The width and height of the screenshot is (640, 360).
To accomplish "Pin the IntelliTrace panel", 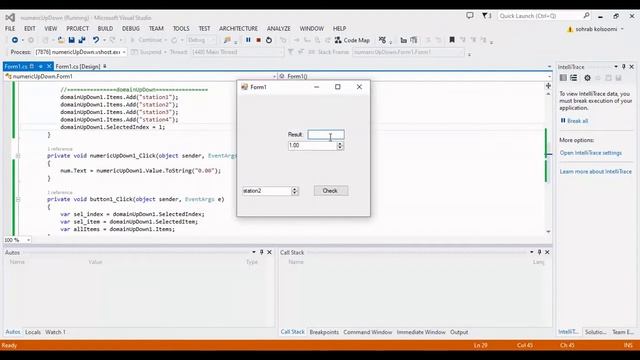I will point(624,67).
